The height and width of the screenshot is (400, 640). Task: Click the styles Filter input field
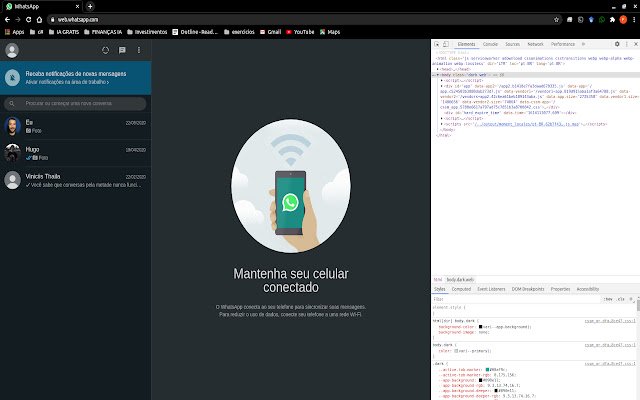(516, 299)
